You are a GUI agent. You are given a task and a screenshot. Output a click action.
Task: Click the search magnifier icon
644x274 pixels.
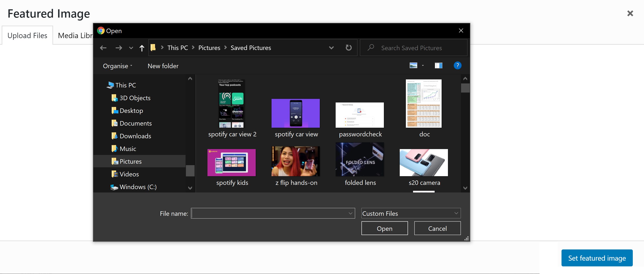point(371,47)
